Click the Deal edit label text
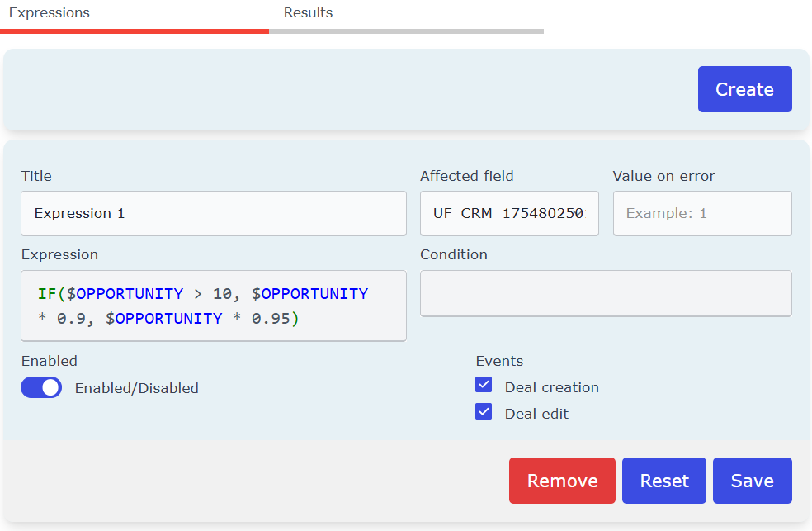Viewport: 812px width, 531px height. tap(536, 414)
